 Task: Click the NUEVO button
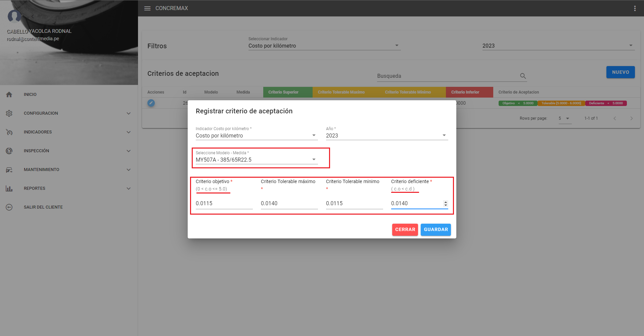(620, 72)
